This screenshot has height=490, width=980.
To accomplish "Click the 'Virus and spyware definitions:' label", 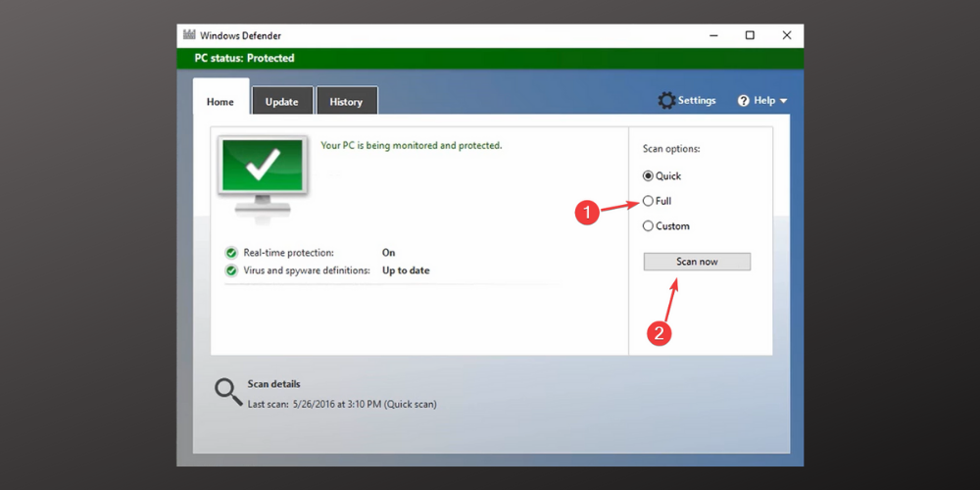I will point(307,270).
